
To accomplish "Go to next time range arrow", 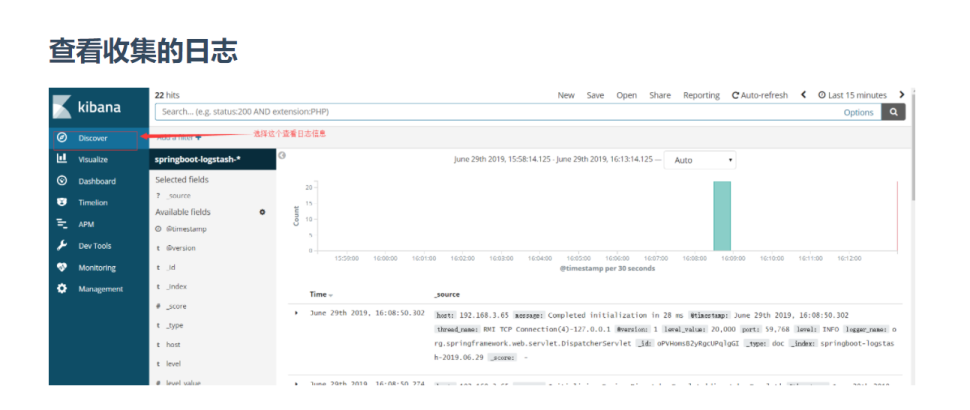I will 901,95.
